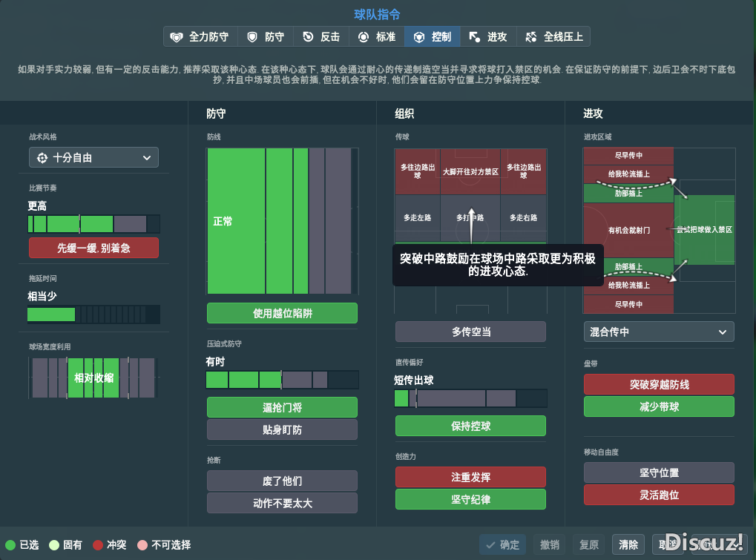This screenshot has height=560, width=756.
Task: Toggle the 使用越位陷阱 instruction
Action: 282,313
